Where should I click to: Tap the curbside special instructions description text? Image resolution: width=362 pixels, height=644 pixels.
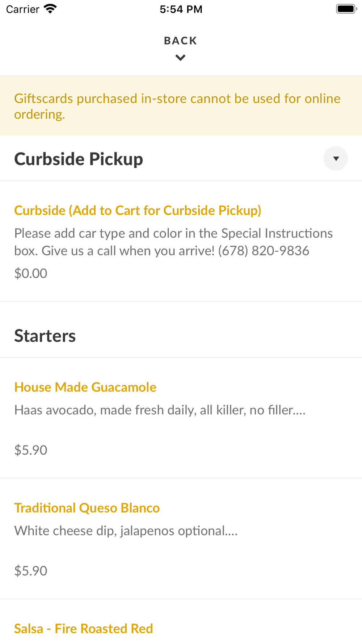click(173, 242)
